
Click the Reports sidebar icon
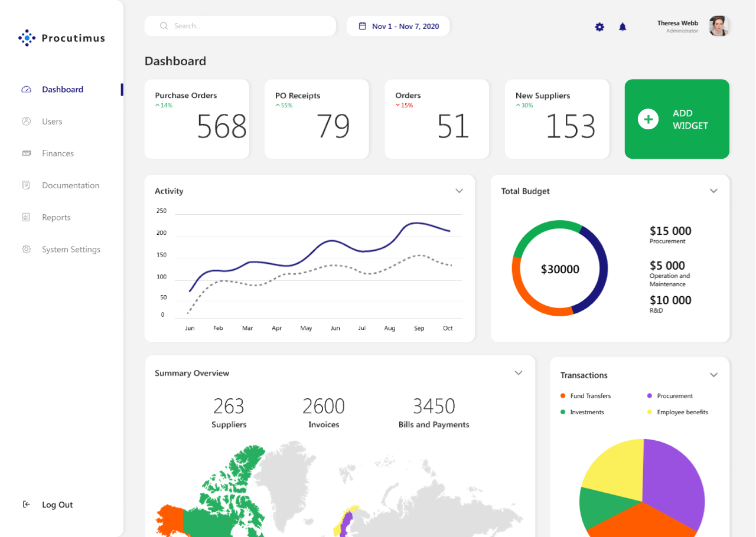[26, 217]
